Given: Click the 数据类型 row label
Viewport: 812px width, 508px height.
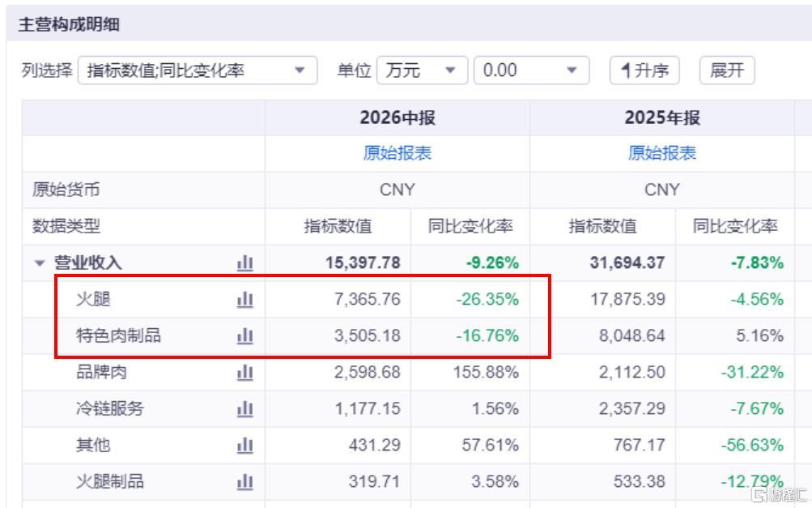Looking at the screenshot, I should coord(66,226).
